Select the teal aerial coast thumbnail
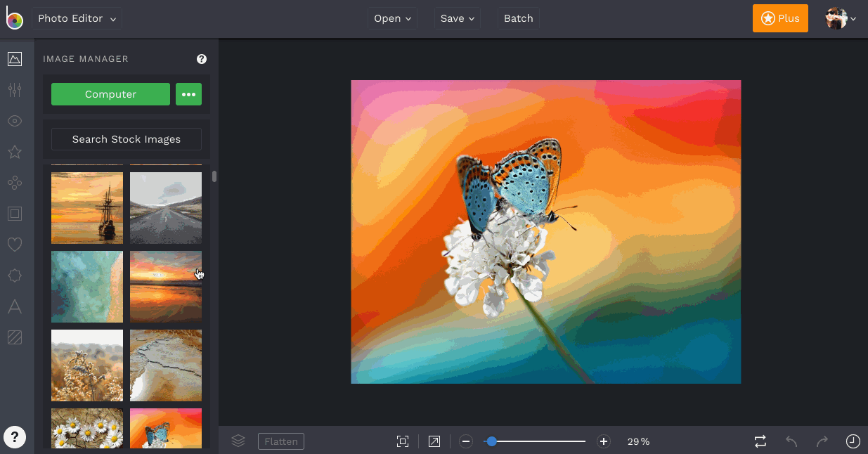Viewport: 868px width, 454px height. tap(87, 287)
